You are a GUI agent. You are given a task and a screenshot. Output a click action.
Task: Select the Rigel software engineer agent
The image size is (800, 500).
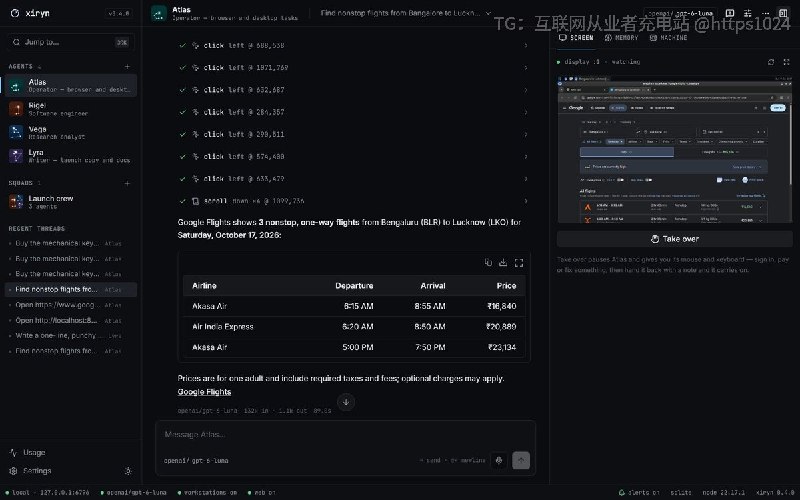coord(70,109)
